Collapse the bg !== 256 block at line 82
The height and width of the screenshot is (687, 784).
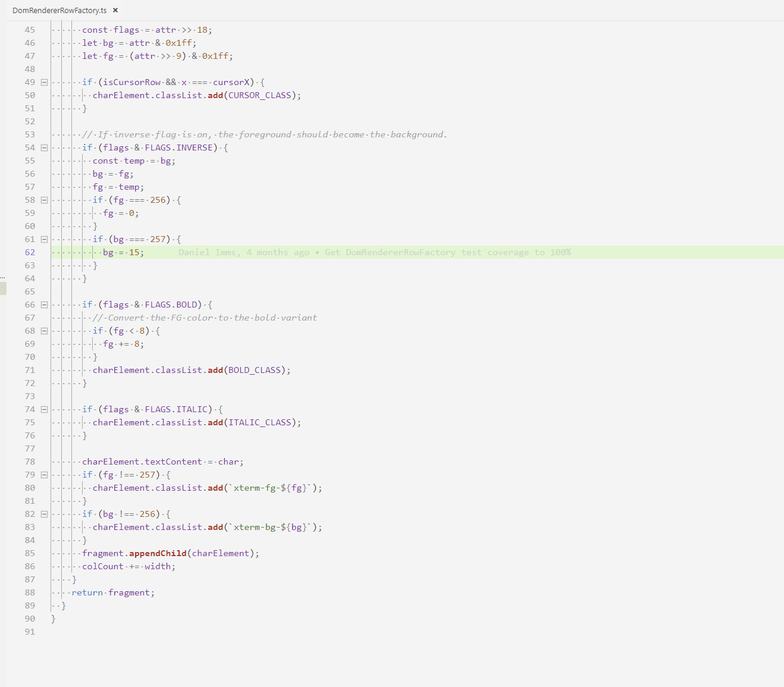(43, 514)
